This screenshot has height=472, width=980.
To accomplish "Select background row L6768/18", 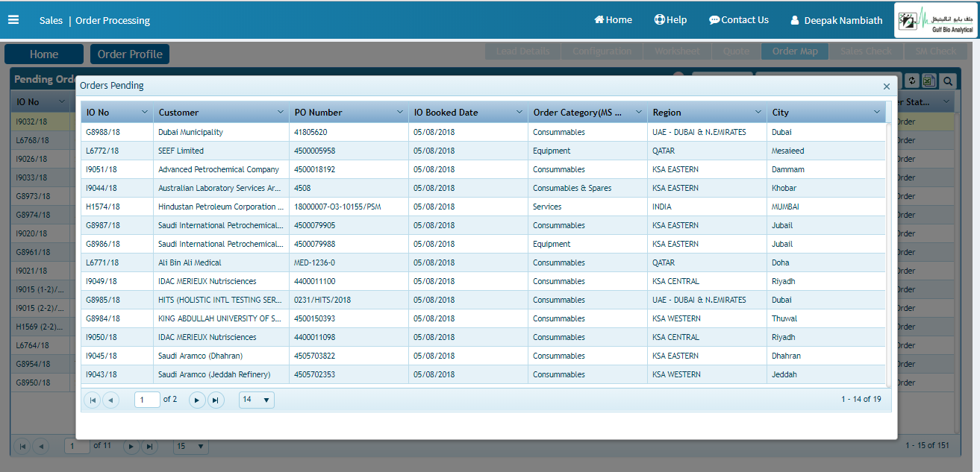I will [x=43, y=140].
